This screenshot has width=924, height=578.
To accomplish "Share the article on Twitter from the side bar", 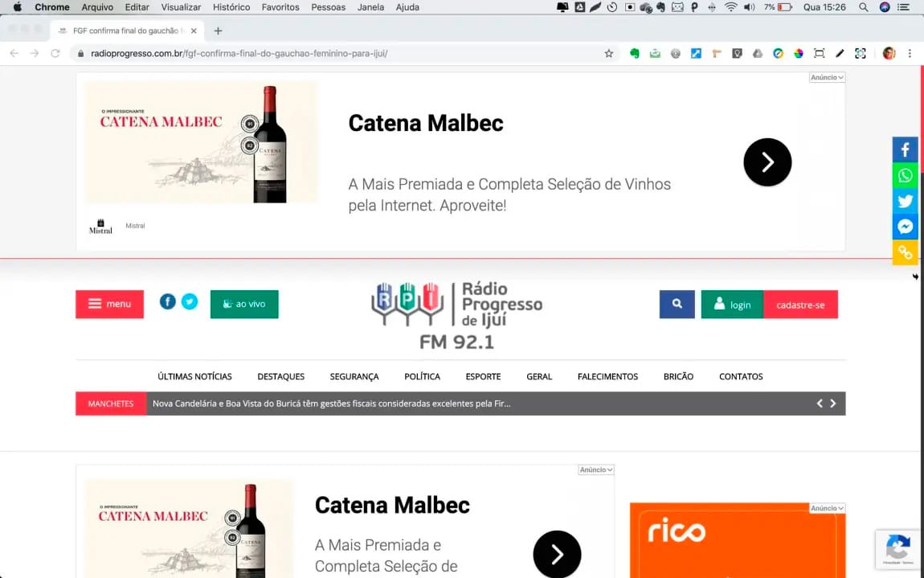I will pos(906,201).
